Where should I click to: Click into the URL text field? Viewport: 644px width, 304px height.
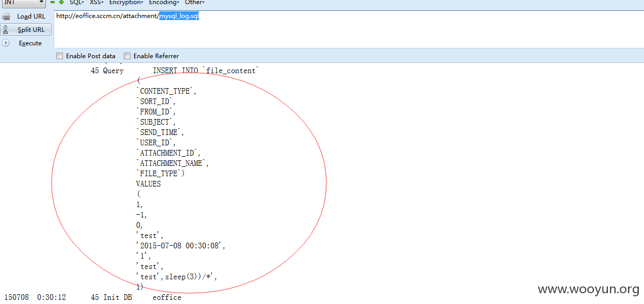pyautogui.click(x=348, y=29)
